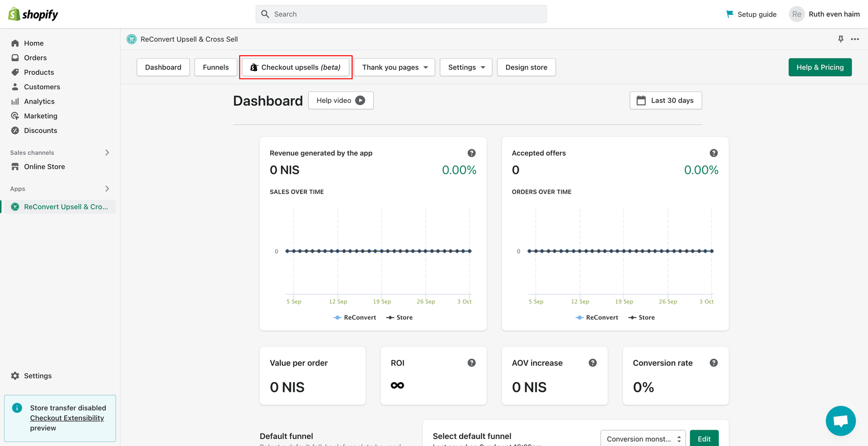Go to the Products section
Viewport: 868px width, 446px height.
pyautogui.click(x=39, y=73)
